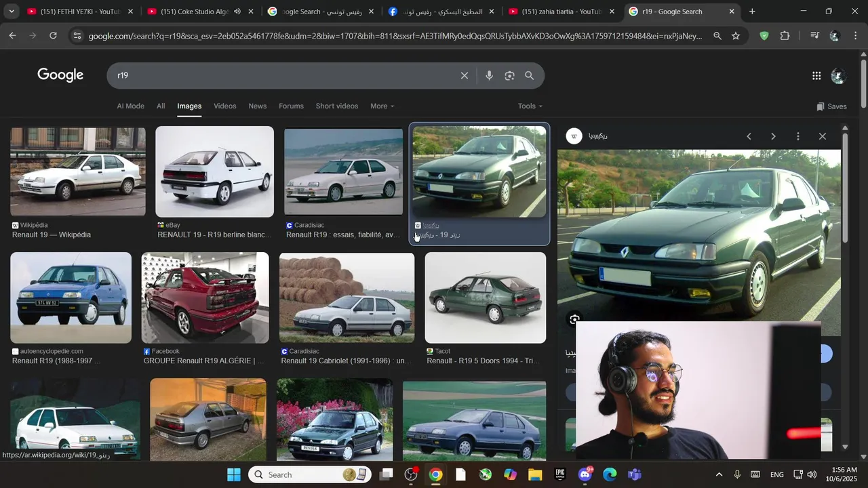Open the blue autoencyclopedie.com R19 image
This screenshot has height=488, width=868.
point(71,298)
